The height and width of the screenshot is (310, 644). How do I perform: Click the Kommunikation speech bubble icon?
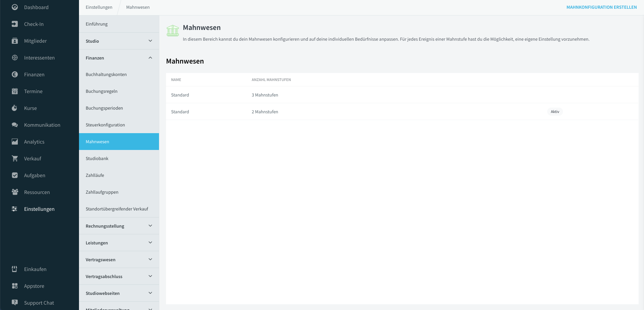15,125
